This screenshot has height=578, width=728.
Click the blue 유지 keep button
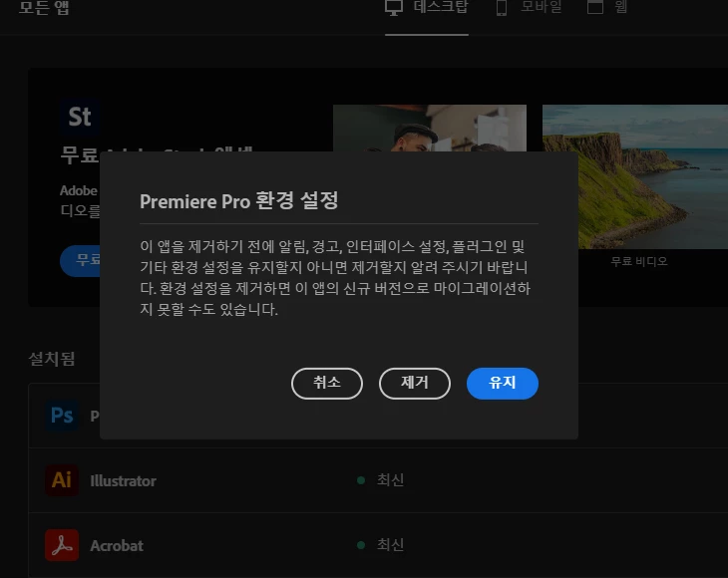(x=503, y=383)
